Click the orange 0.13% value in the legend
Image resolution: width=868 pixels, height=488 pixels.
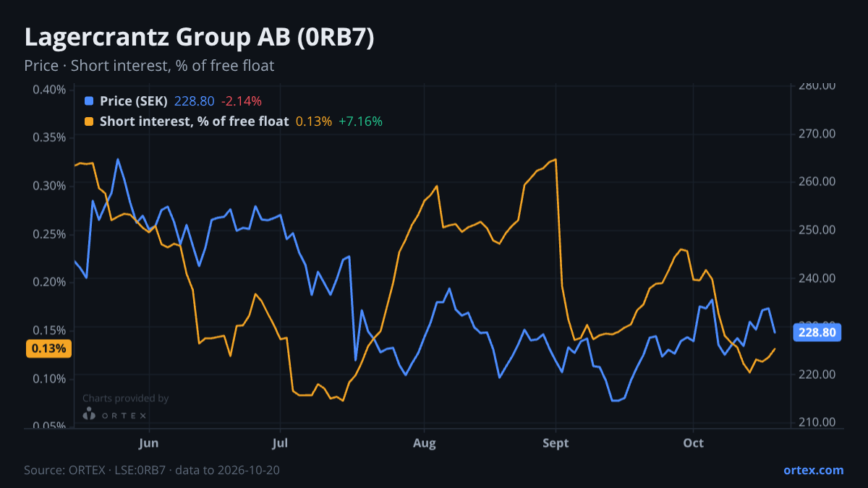[x=314, y=121]
